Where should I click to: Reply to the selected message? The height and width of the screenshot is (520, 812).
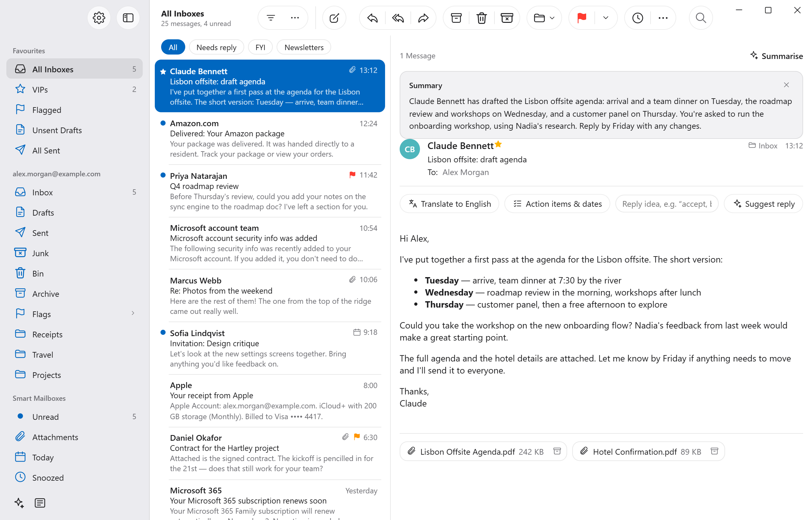372,18
